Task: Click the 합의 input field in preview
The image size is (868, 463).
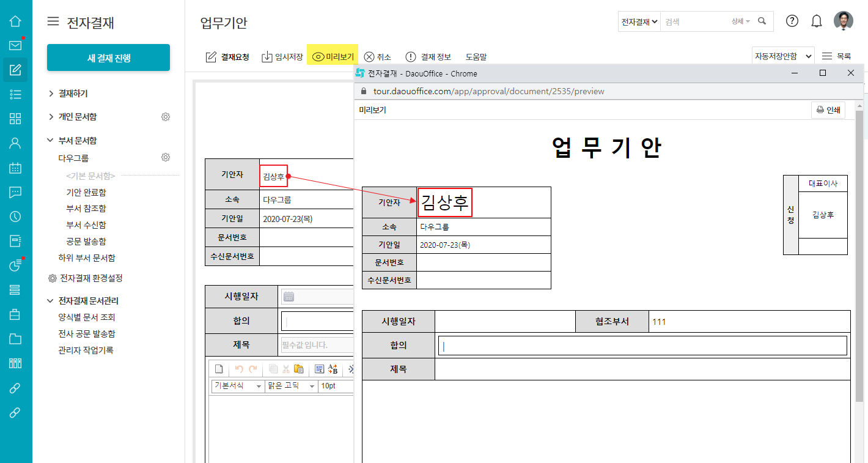Action: pos(642,346)
